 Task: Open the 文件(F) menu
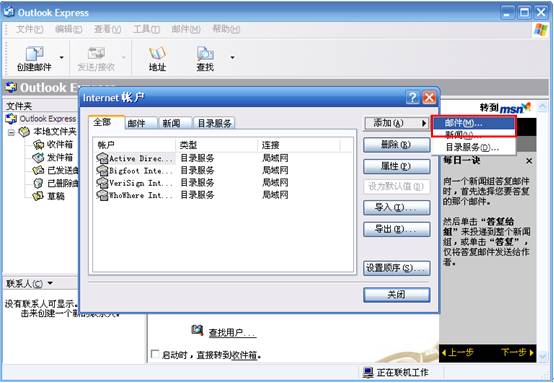tap(30, 29)
